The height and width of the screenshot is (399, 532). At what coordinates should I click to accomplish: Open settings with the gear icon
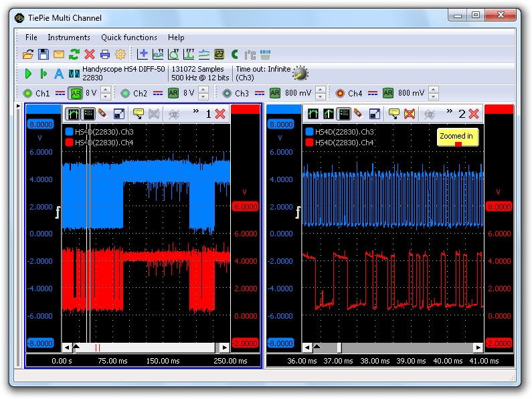[120, 54]
